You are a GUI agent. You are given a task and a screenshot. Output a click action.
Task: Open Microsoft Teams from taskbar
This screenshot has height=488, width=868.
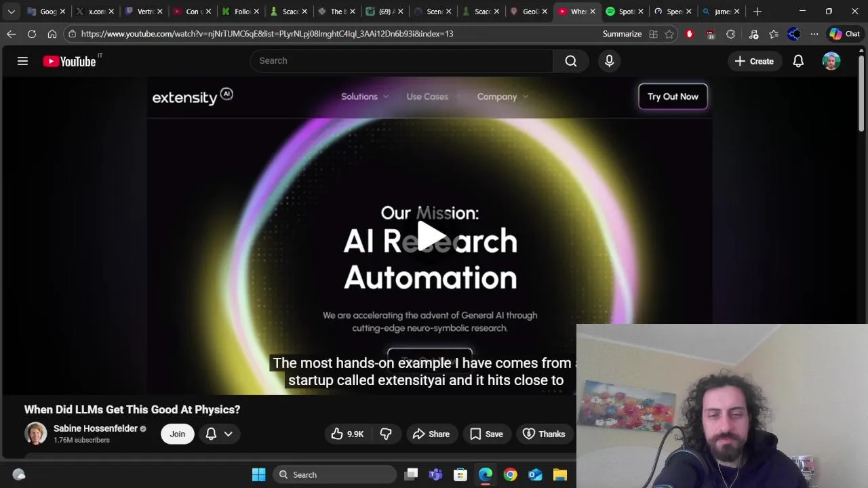(435, 474)
